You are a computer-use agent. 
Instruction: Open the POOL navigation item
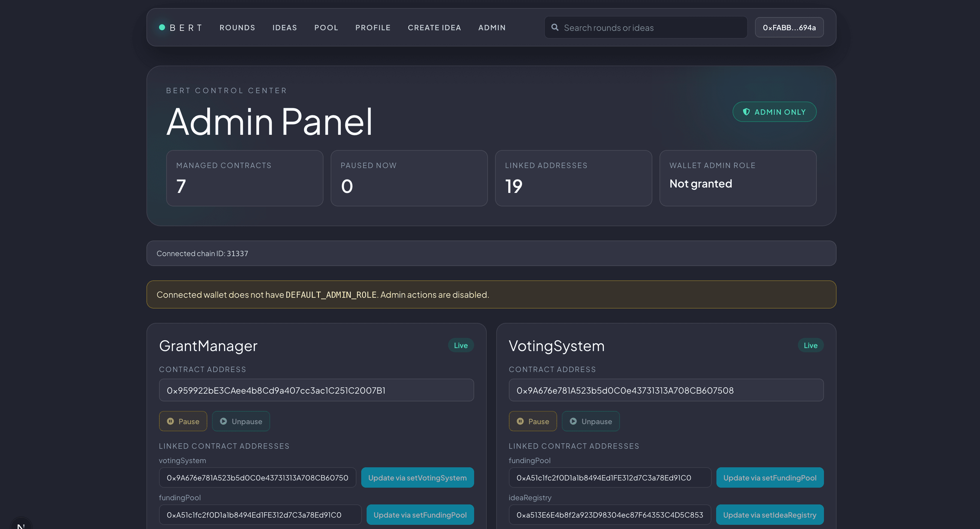pos(326,27)
